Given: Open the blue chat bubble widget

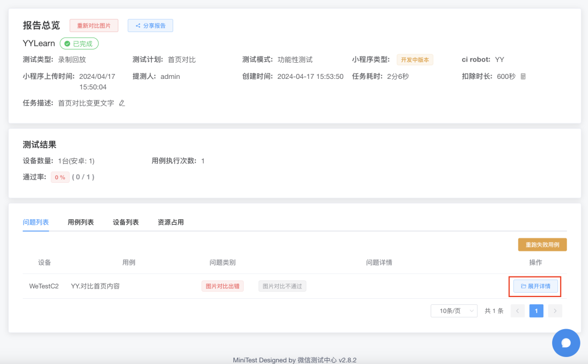Looking at the screenshot, I should click(566, 343).
